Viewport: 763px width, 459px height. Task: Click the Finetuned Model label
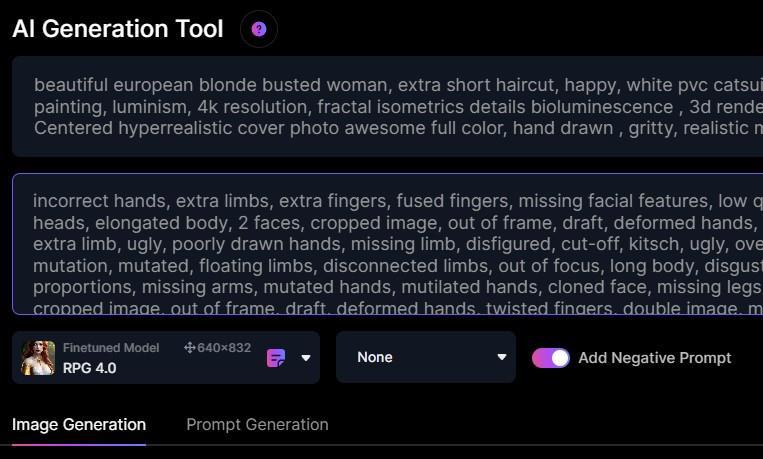pos(111,348)
